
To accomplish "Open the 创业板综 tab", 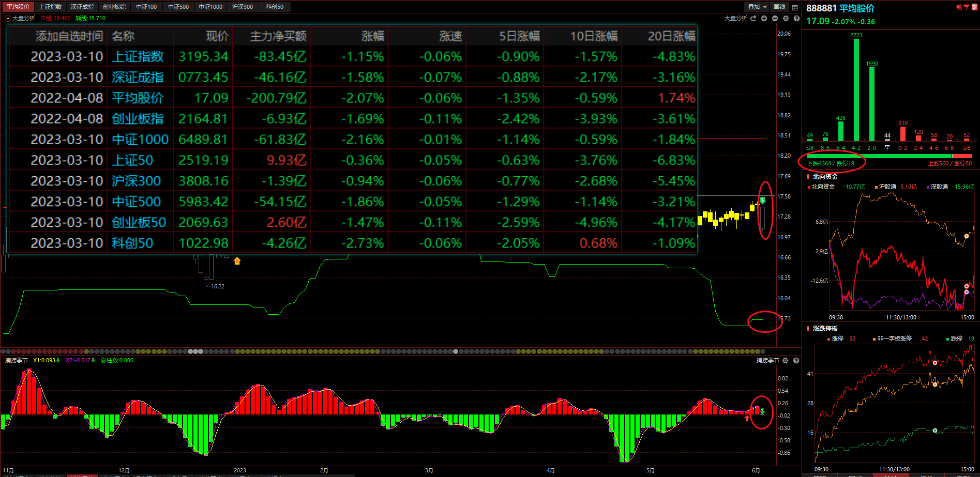I will [114, 7].
